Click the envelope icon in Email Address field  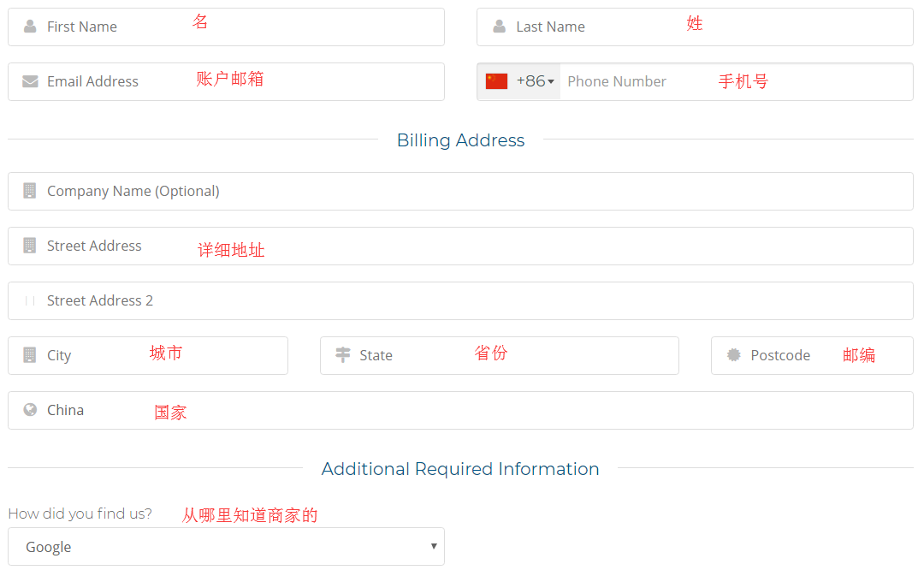[30, 81]
